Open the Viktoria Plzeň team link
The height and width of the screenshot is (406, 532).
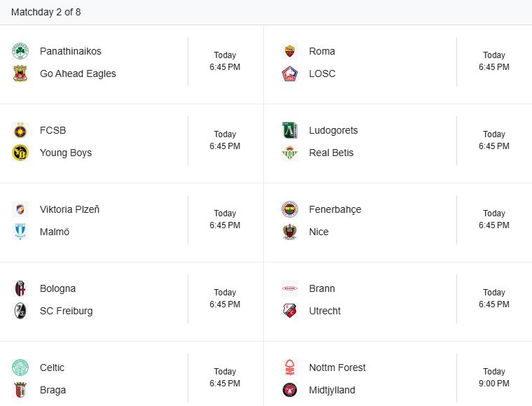click(x=69, y=209)
